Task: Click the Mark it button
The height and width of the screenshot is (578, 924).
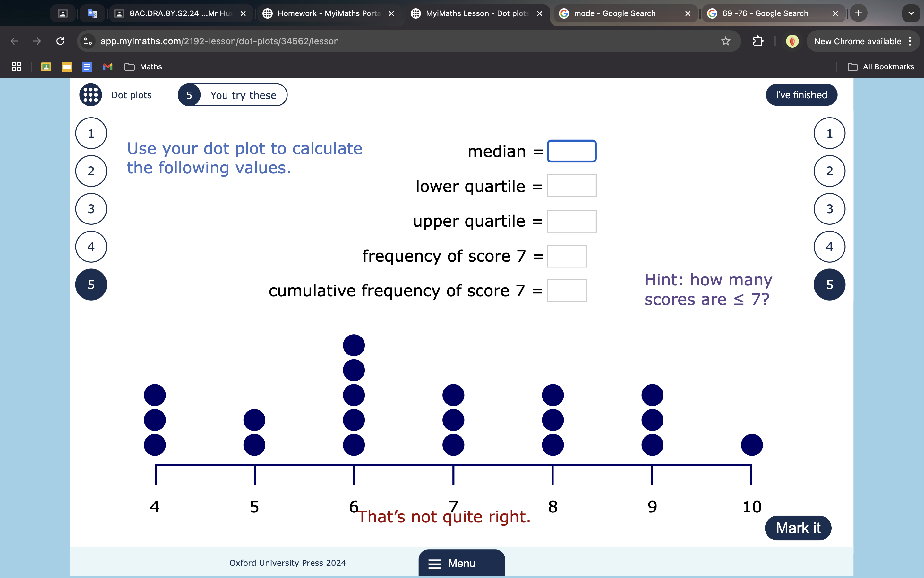Action: click(798, 528)
